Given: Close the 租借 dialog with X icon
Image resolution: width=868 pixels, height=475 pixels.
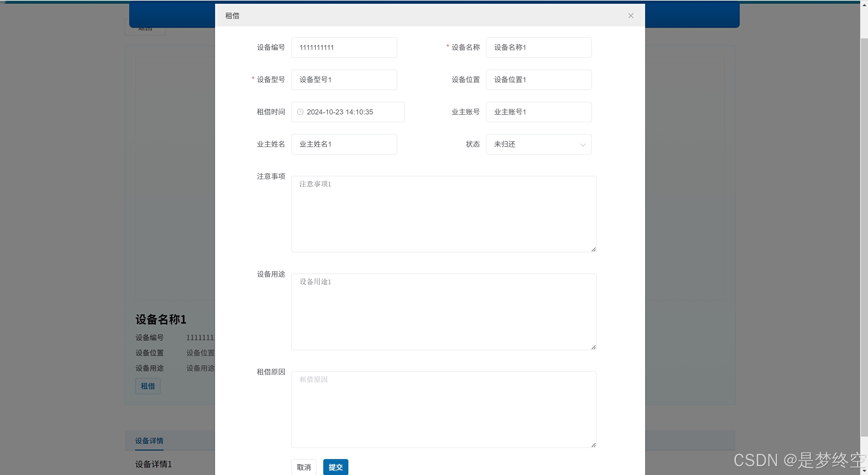Looking at the screenshot, I should (631, 16).
